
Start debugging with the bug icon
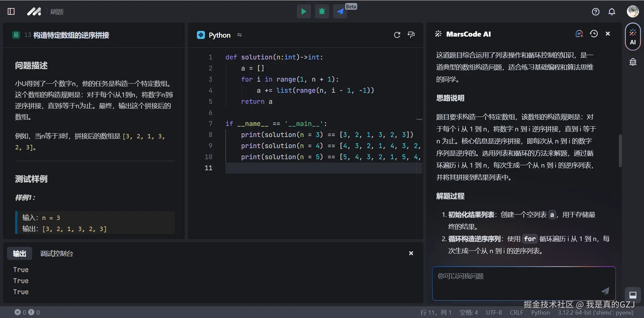click(322, 12)
